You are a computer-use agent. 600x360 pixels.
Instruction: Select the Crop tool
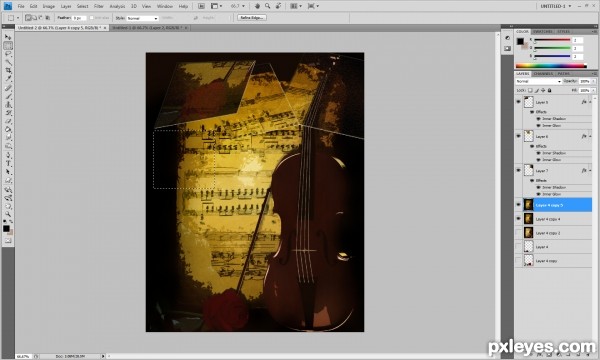point(8,71)
